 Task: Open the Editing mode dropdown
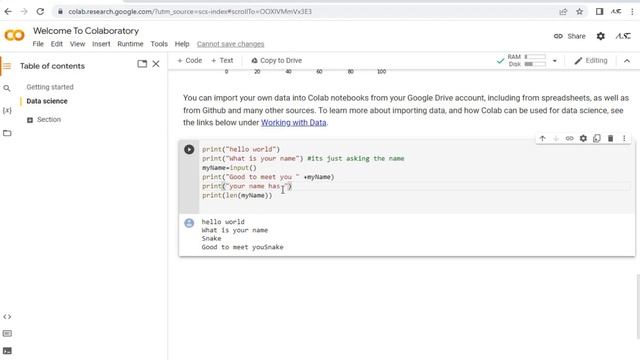tap(591, 61)
